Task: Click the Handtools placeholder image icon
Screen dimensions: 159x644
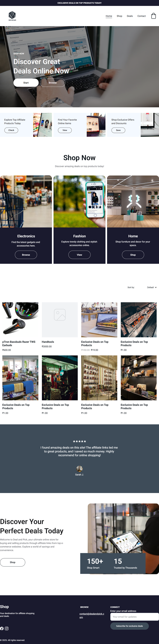Action: 60,314
